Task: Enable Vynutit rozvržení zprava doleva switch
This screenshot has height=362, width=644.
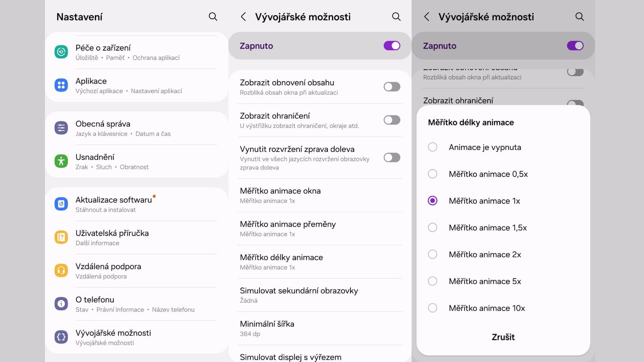Action: tap(392, 158)
